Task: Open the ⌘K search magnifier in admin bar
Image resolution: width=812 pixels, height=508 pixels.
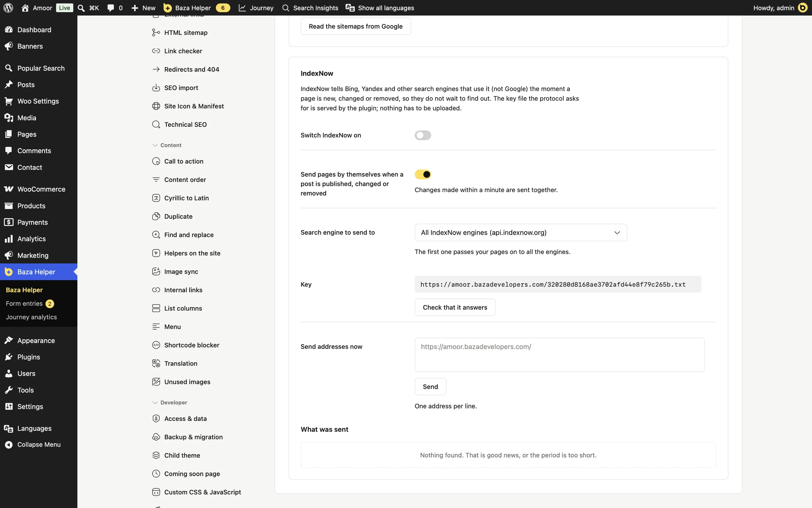Action: pyautogui.click(x=81, y=7)
